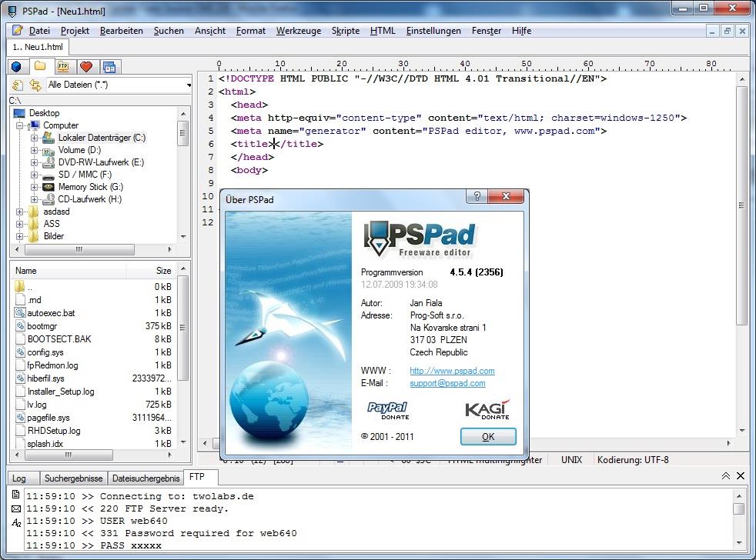Close the bottom log panel with X

(x=741, y=475)
